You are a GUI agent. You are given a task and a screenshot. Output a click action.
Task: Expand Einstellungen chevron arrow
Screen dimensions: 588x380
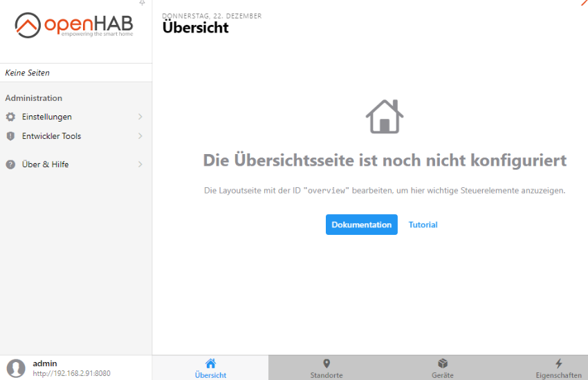[140, 117]
